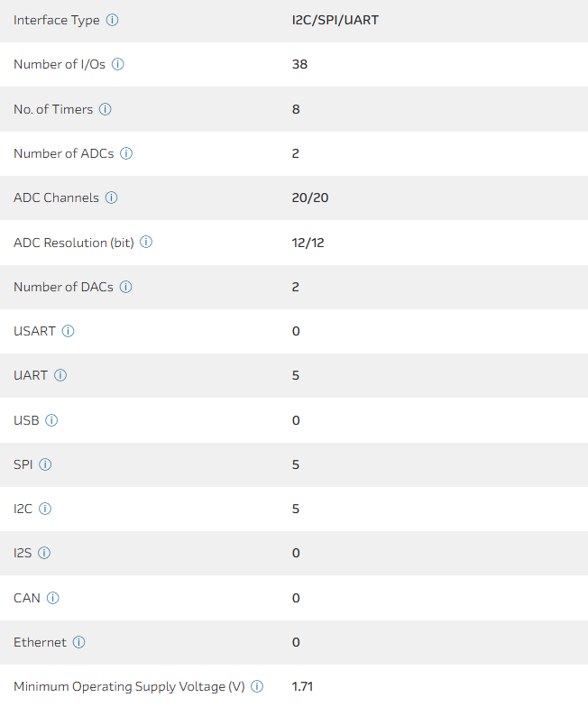Show Minimum Operating Supply Voltage info icon
The height and width of the screenshot is (707, 588).
[x=257, y=687]
